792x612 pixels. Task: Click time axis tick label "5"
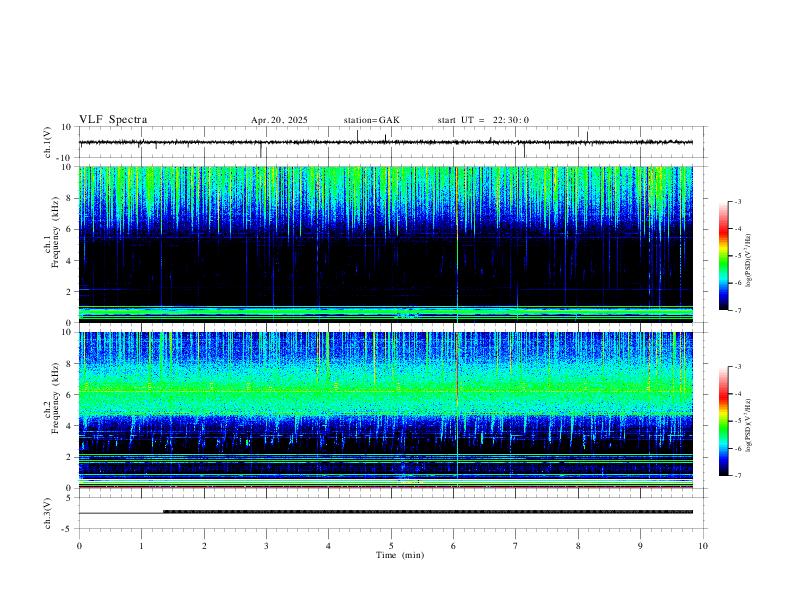click(x=391, y=546)
